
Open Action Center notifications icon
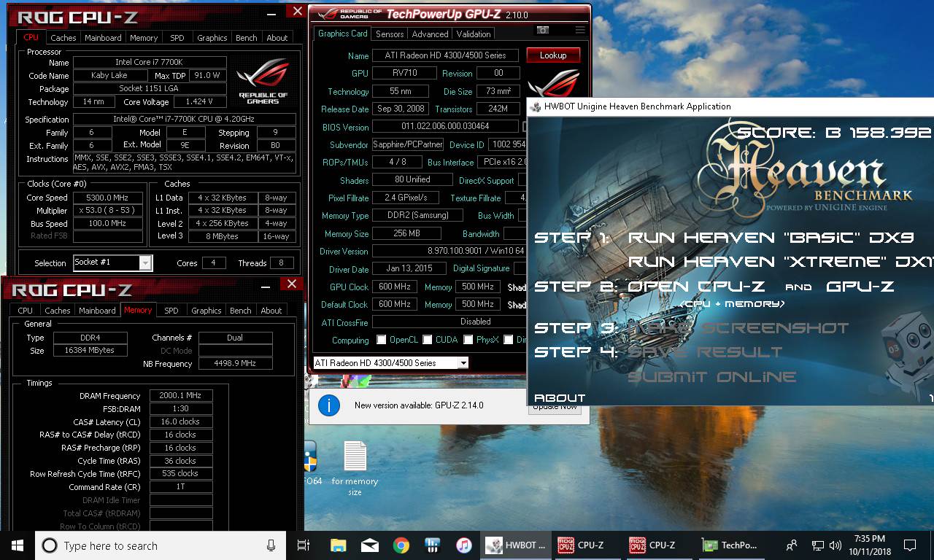910,545
